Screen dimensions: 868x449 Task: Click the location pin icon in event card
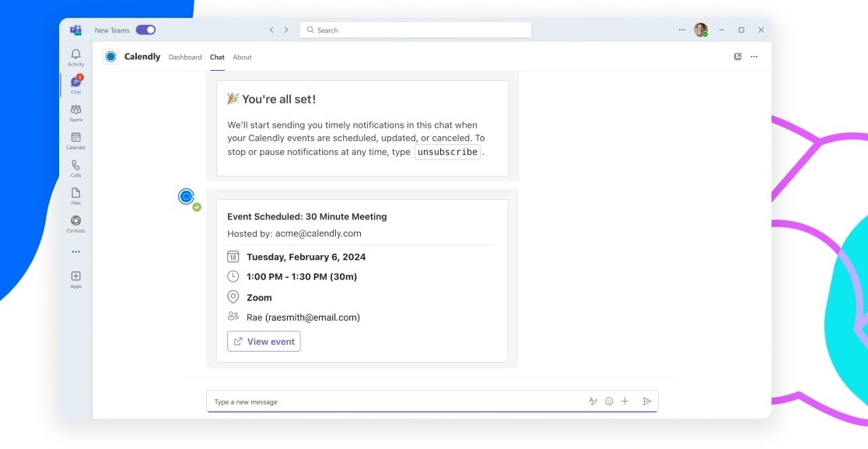[233, 296]
